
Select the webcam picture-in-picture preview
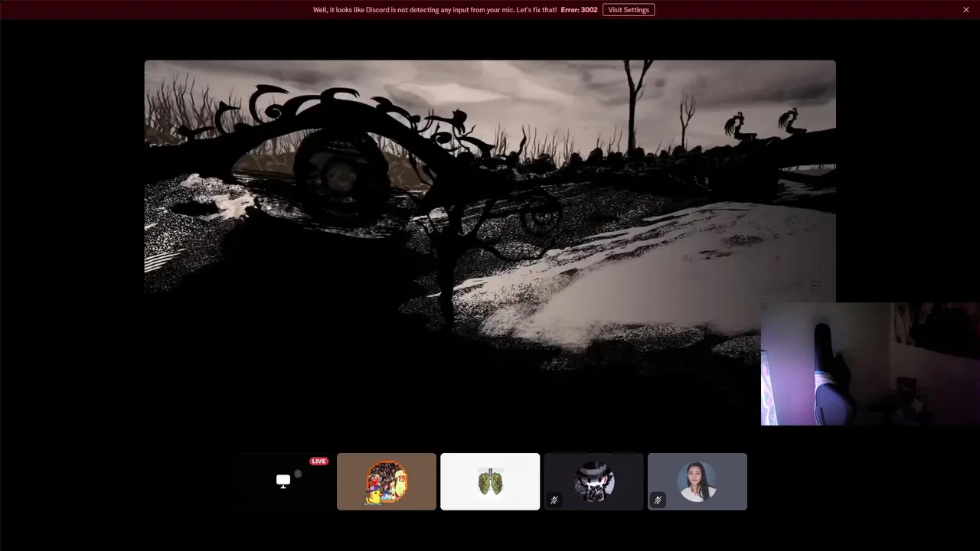pos(871,364)
